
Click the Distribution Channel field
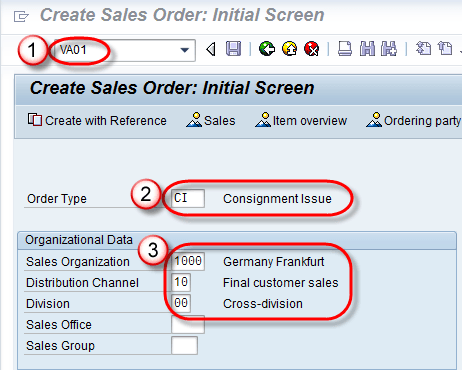181,282
